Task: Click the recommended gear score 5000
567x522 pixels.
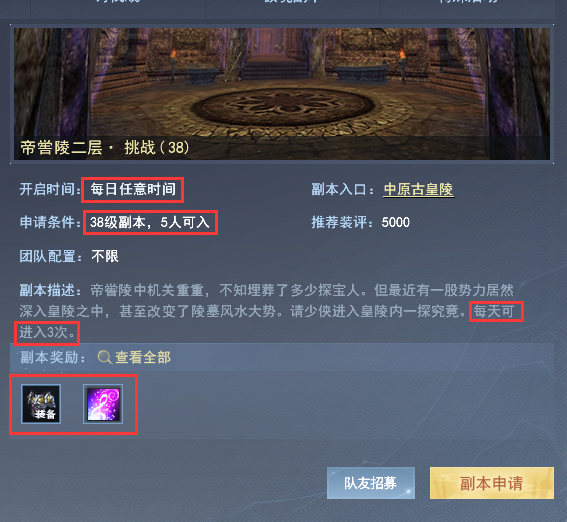Action: tap(396, 222)
